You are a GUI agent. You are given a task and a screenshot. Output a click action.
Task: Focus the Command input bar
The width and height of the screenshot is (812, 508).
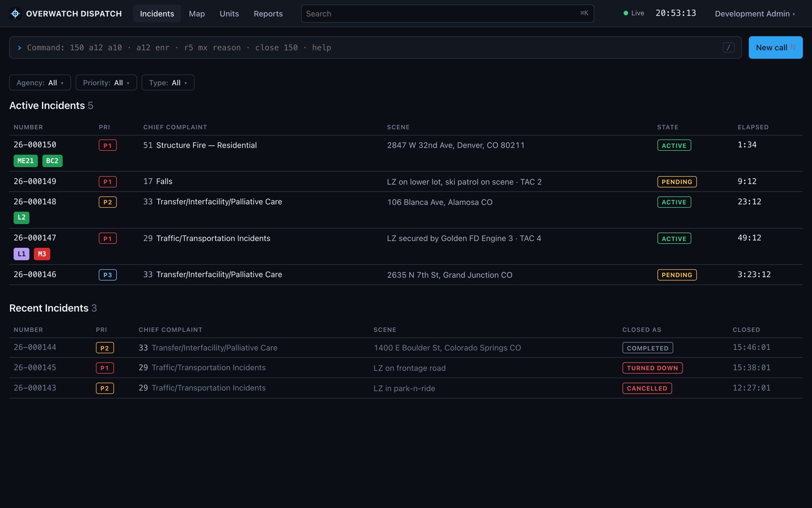(375, 47)
